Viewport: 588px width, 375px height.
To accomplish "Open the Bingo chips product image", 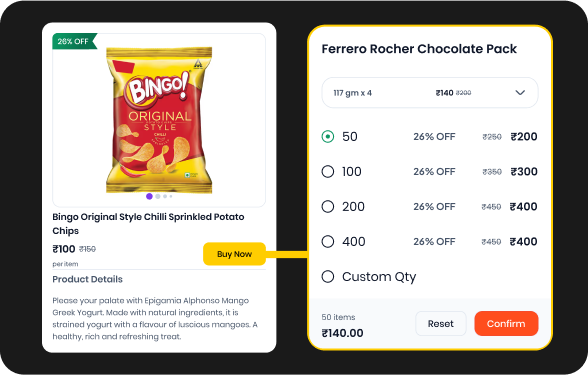I will (x=159, y=120).
